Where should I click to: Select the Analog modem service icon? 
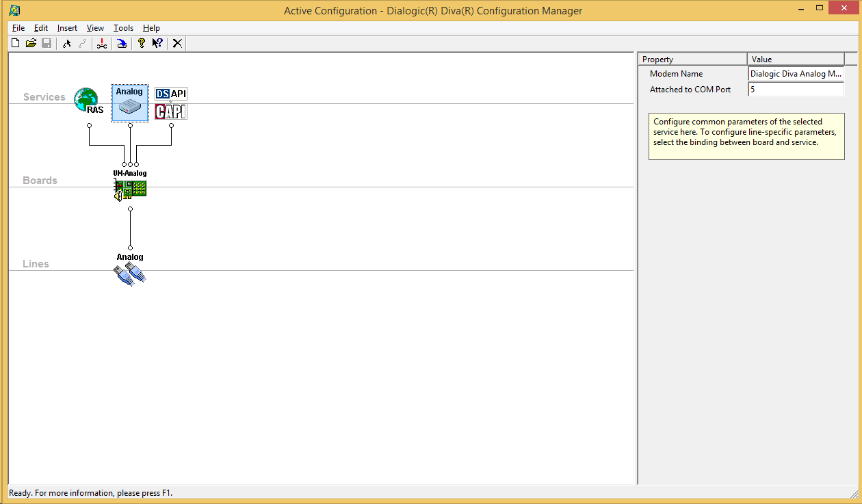point(130,103)
